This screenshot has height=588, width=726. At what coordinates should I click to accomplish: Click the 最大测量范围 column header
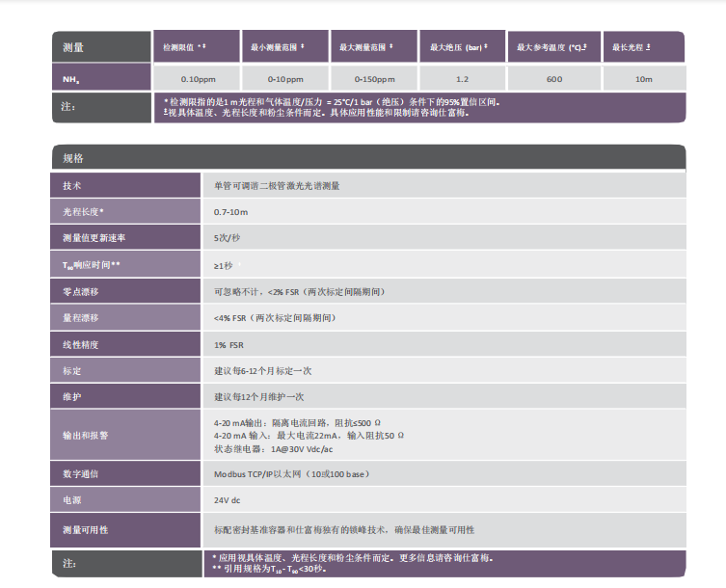pyautogui.click(x=374, y=46)
